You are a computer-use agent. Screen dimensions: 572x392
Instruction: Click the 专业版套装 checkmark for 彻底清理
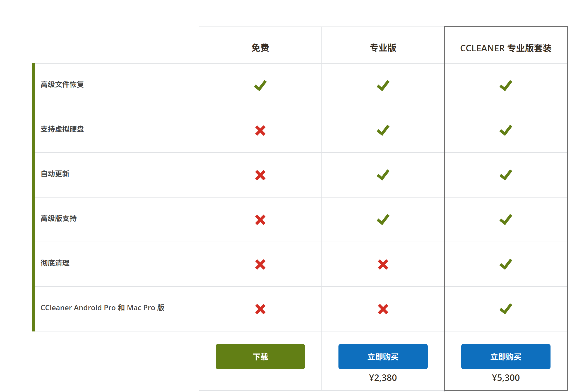(506, 264)
